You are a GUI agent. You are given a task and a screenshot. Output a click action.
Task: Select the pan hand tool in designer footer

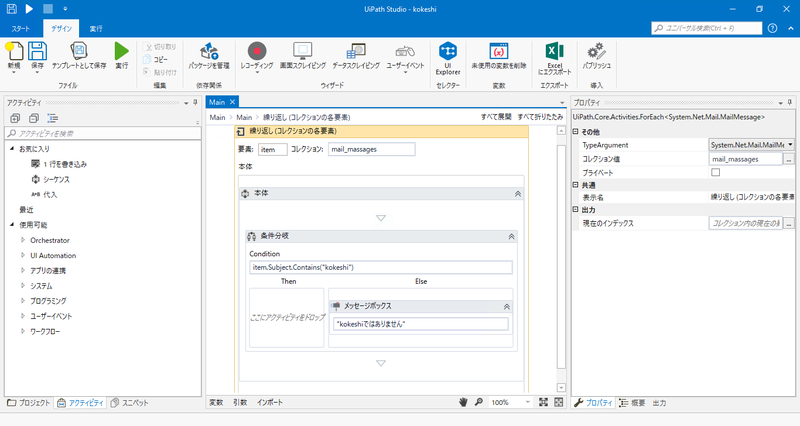coord(463,402)
